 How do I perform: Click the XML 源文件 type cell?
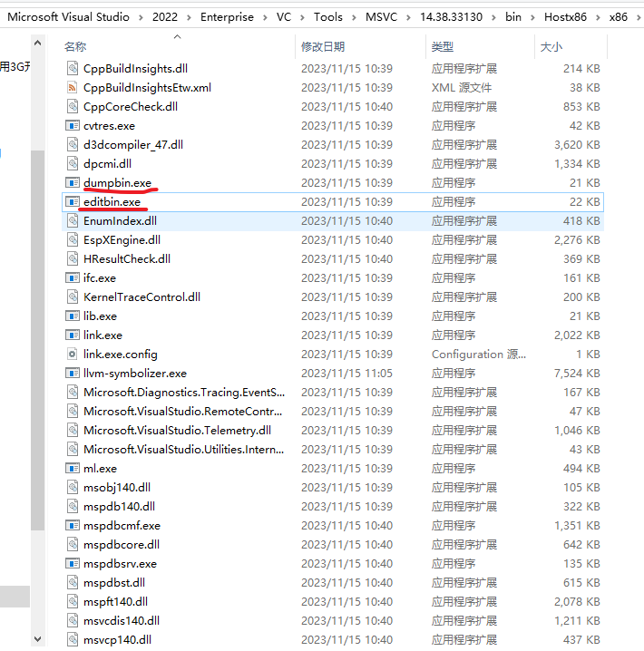[x=462, y=87]
